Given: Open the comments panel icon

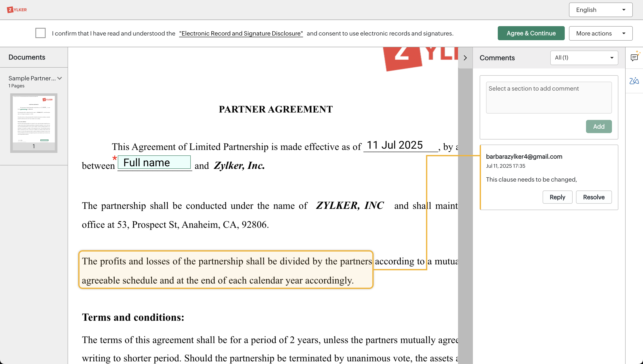Looking at the screenshot, I should [x=634, y=58].
